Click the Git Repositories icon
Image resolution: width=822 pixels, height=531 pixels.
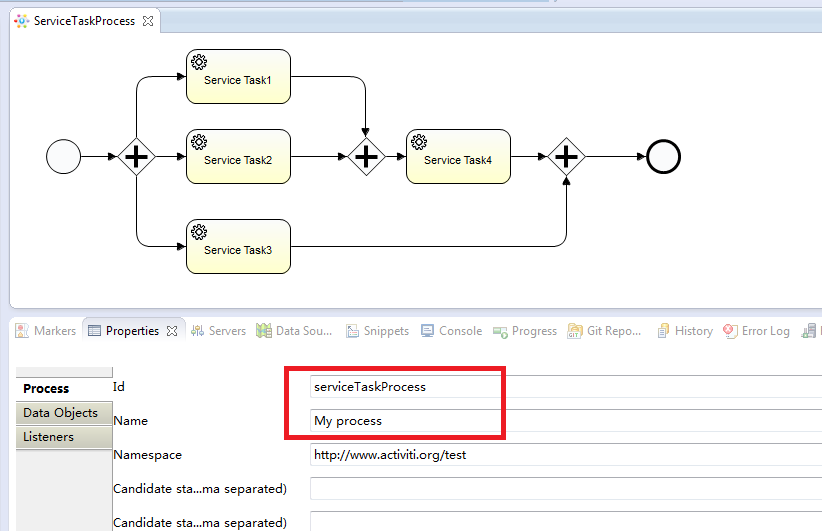click(x=575, y=331)
